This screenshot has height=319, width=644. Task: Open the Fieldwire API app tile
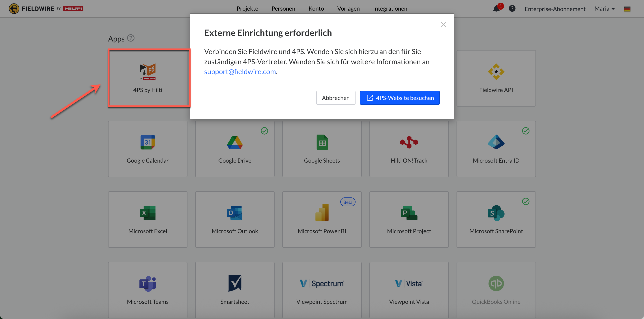(496, 78)
